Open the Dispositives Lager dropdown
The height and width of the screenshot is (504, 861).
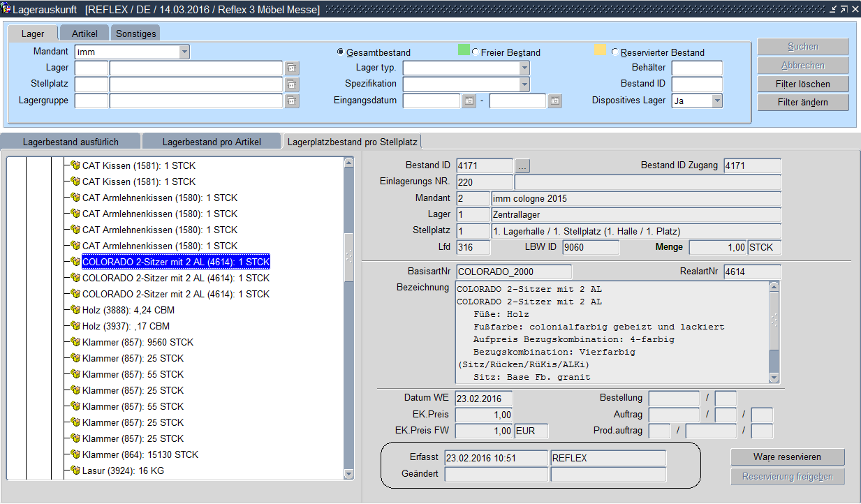(x=716, y=101)
